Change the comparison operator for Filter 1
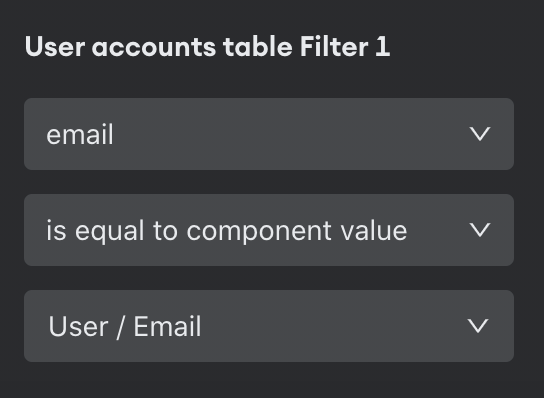This screenshot has height=398, width=544. (x=269, y=230)
